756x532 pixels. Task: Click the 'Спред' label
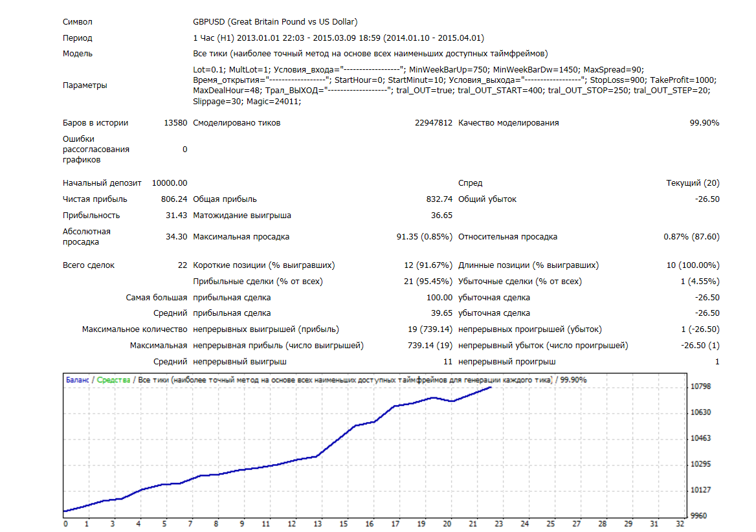470,183
